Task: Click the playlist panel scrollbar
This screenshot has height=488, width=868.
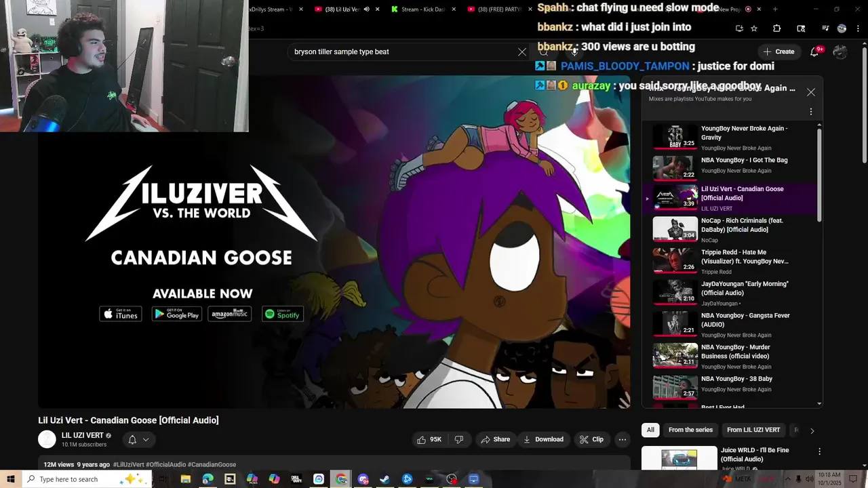Action: (819, 174)
